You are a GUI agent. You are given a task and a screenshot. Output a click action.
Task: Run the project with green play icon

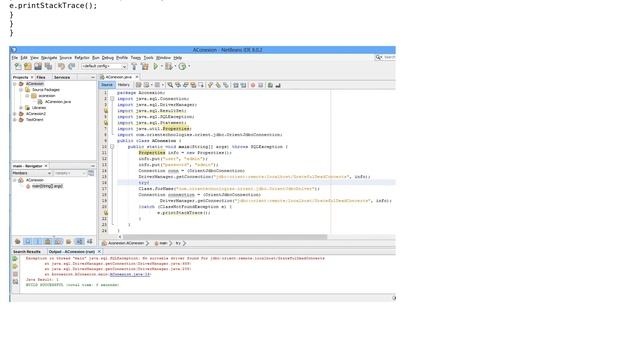pos(156,66)
